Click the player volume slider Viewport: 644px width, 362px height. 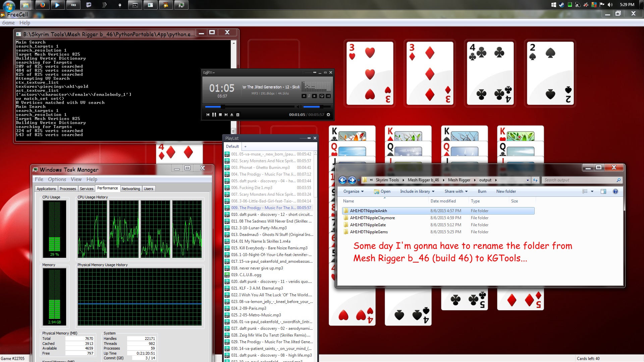[317, 107]
